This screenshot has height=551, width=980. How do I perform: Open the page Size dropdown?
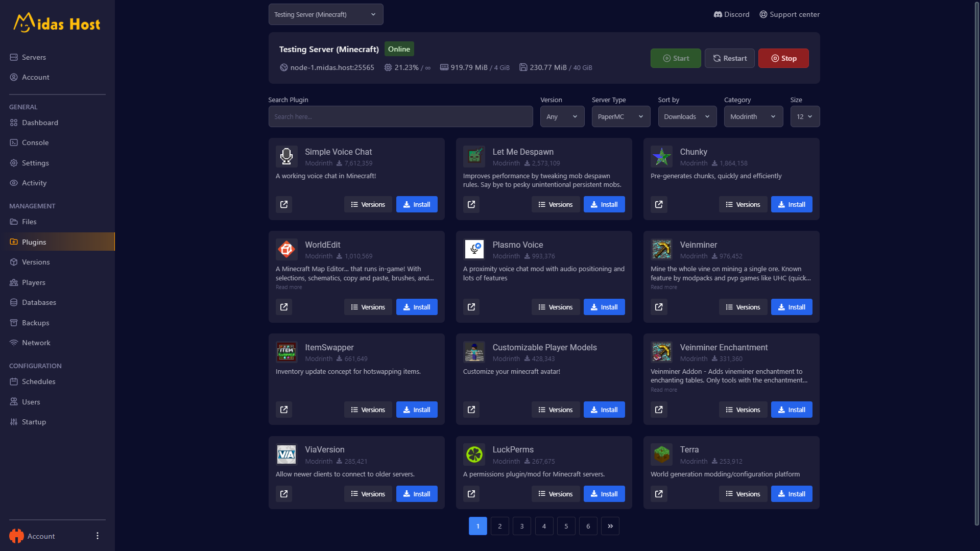805,116
